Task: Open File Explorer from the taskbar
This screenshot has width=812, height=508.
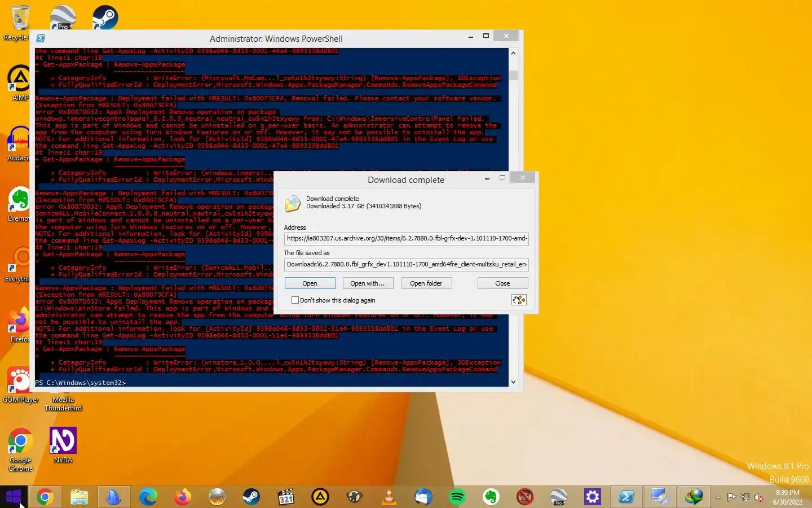Action: (x=80, y=497)
